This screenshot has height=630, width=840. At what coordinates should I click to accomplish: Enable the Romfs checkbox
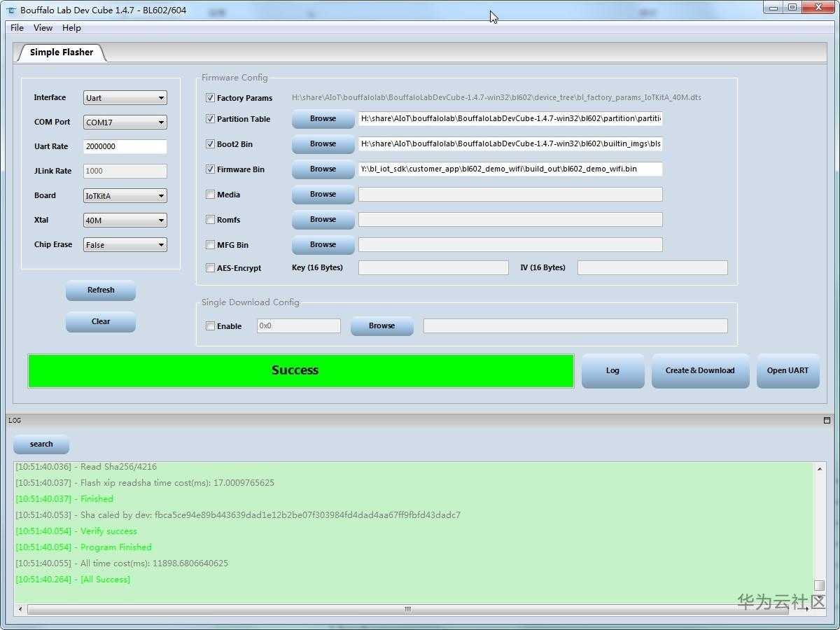click(210, 220)
